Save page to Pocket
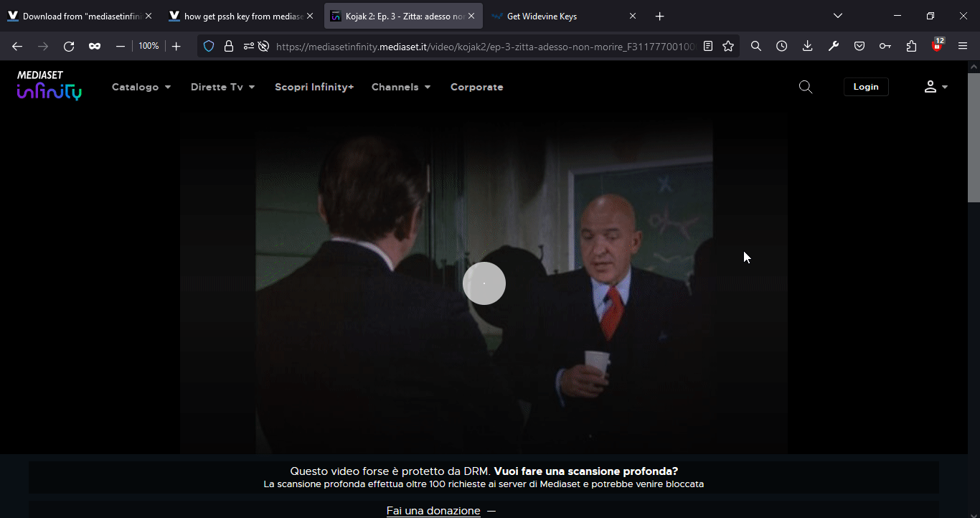 point(859,46)
